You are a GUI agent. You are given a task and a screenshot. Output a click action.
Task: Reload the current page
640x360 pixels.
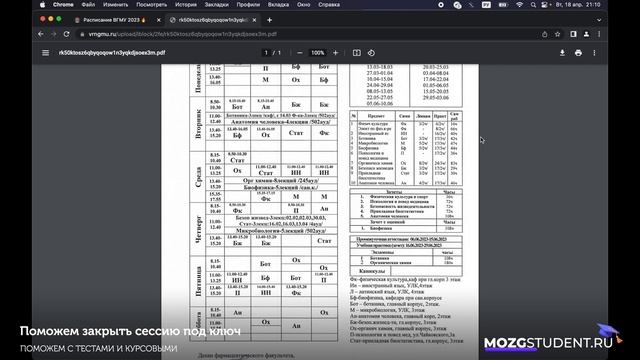tap(67, 34)
